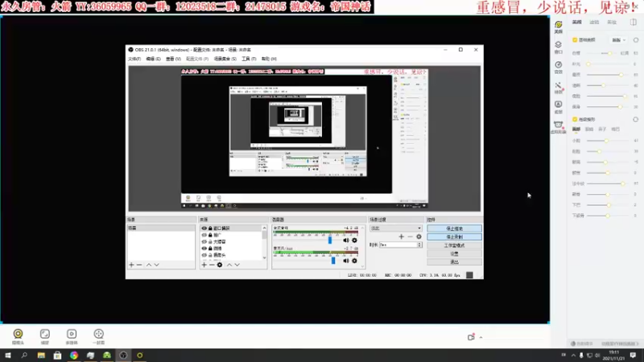Switch to 美妆 makeup tab in beauty panel

click(x=612, y=23)
